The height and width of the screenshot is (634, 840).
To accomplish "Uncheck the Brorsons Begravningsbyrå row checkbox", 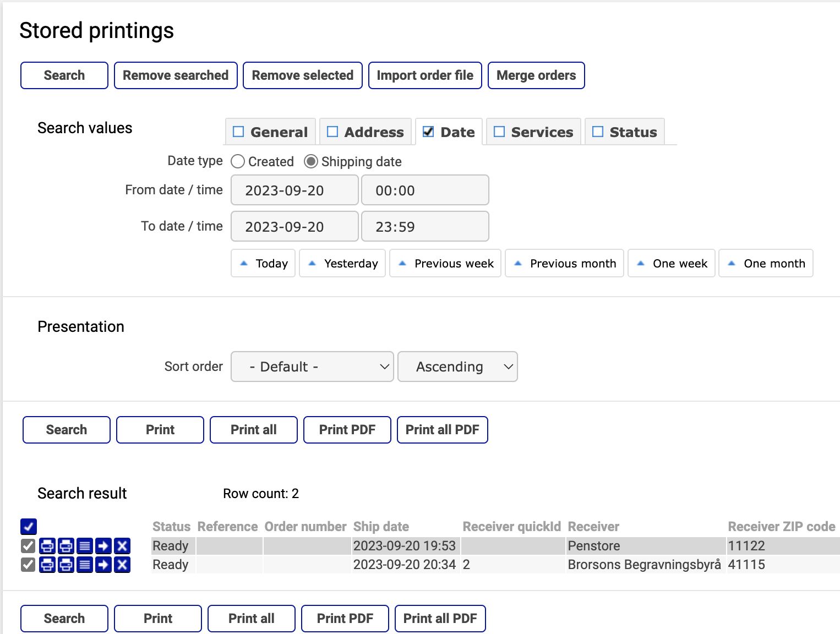I will click(28, 565).
